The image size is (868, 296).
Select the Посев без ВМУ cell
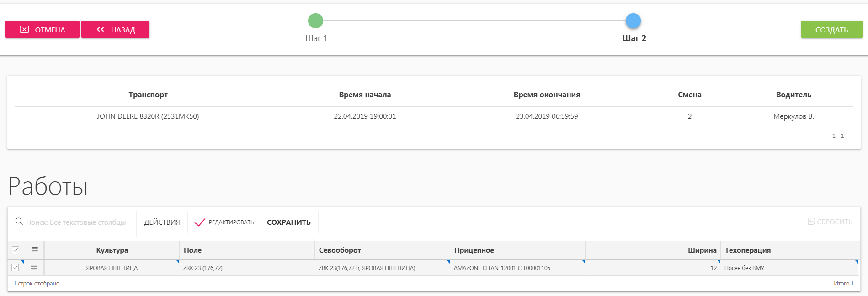tap(789, 268)
